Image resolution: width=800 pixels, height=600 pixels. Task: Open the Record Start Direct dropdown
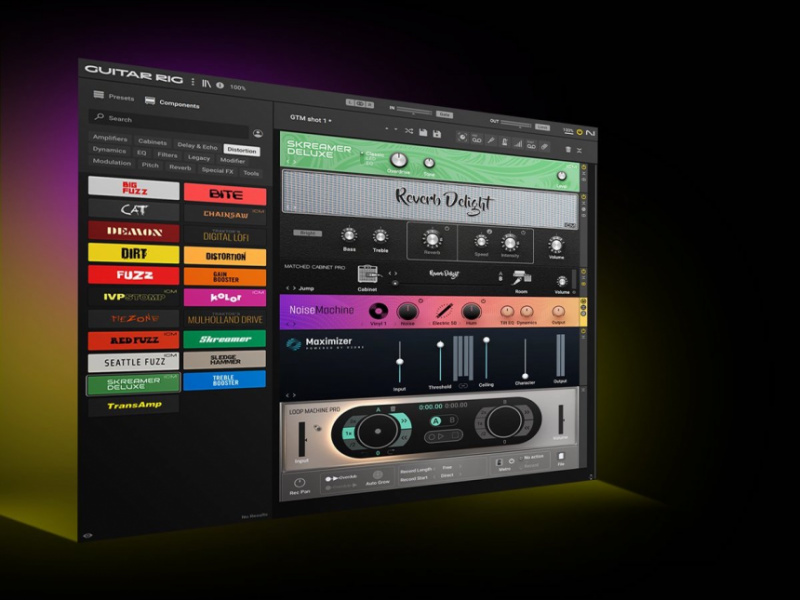pyautogui.click(x=447, y=477)
